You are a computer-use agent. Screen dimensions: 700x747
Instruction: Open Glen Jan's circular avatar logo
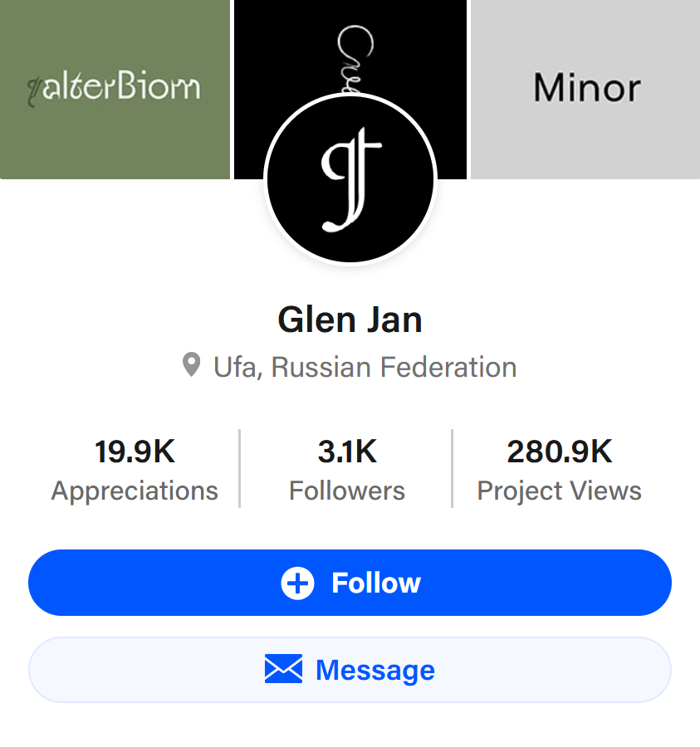click(x=350, y=178)
